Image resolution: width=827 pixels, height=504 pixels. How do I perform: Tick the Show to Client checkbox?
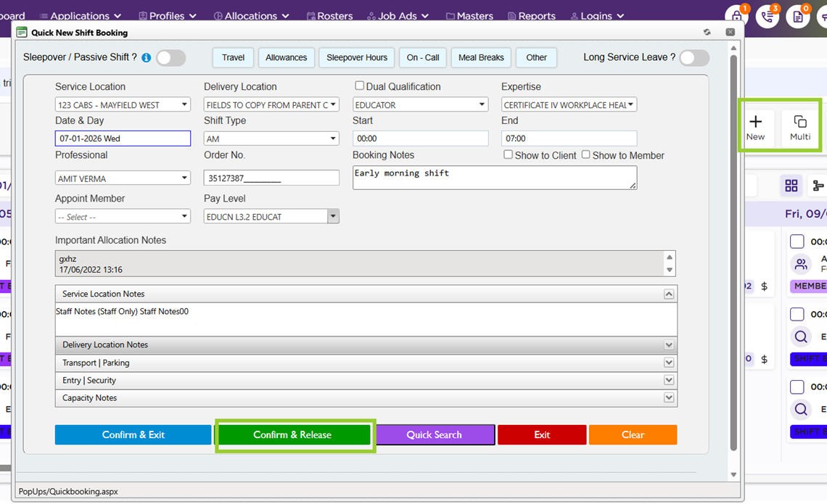(508, 154)
